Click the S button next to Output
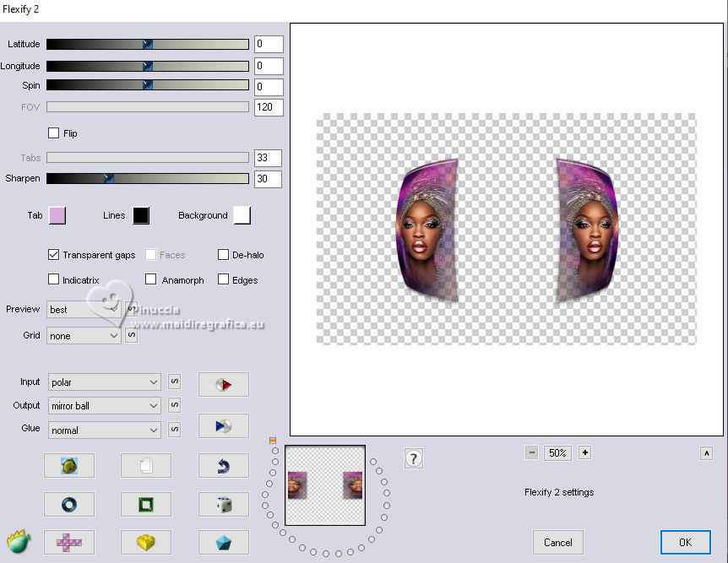Screen dimensions: 728x563 (x=175, y=405)
